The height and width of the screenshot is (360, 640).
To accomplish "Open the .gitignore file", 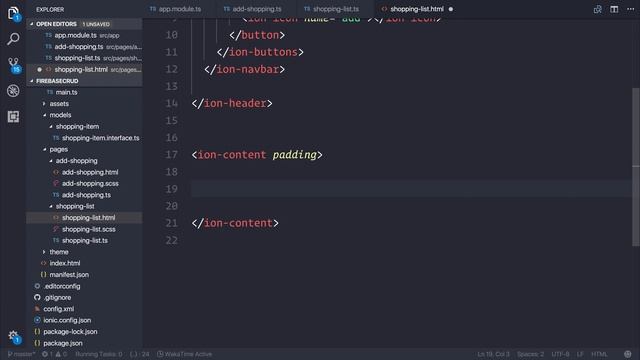I will click(x=57, y=298).
